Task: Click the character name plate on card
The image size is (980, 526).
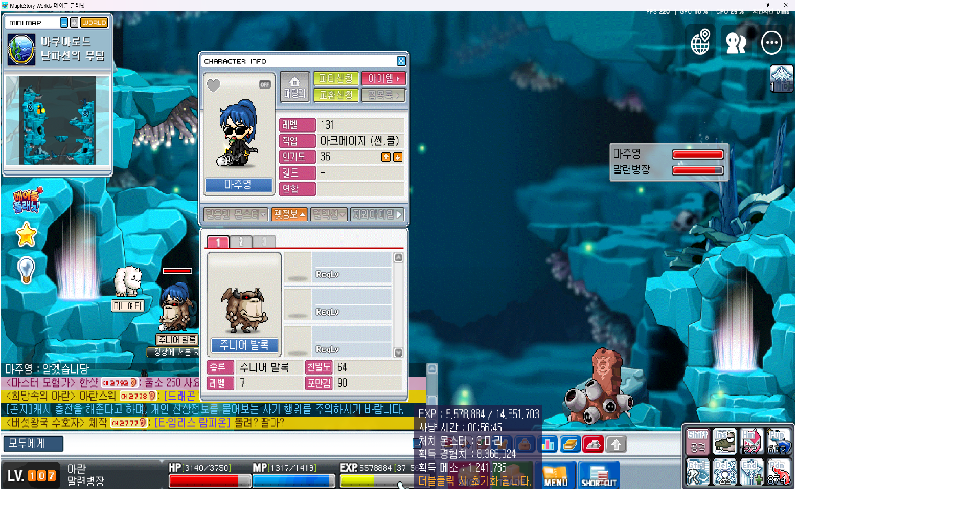Action: tap(239, 185)
